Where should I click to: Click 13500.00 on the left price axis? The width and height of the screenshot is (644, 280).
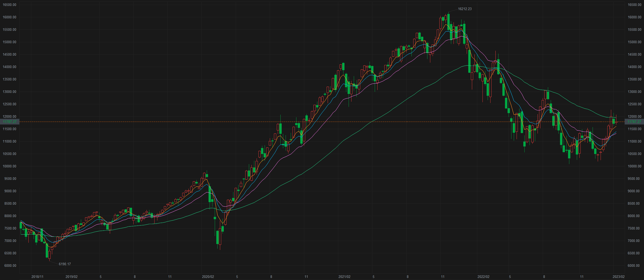(10, 79)
